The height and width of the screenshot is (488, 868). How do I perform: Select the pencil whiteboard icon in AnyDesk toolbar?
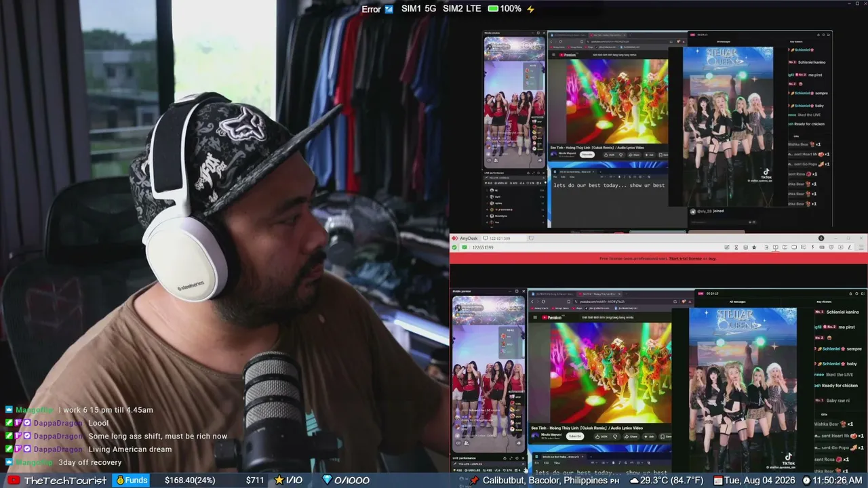tap(850, 247)
